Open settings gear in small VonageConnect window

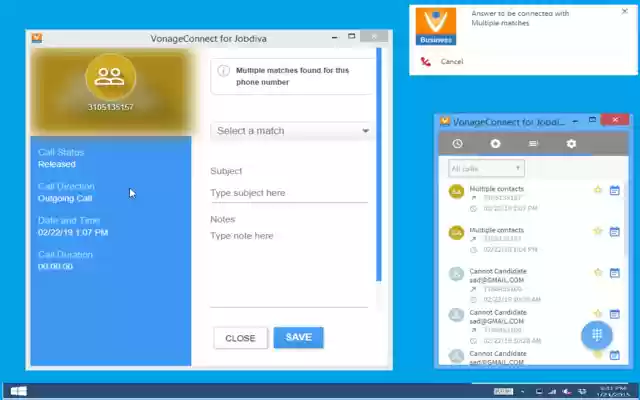coord(571,144)
